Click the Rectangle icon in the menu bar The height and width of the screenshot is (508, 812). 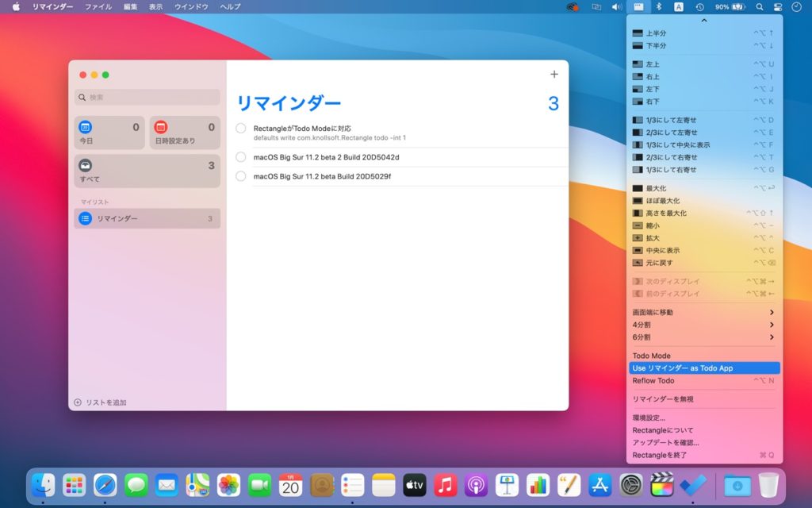click(638, 6)
